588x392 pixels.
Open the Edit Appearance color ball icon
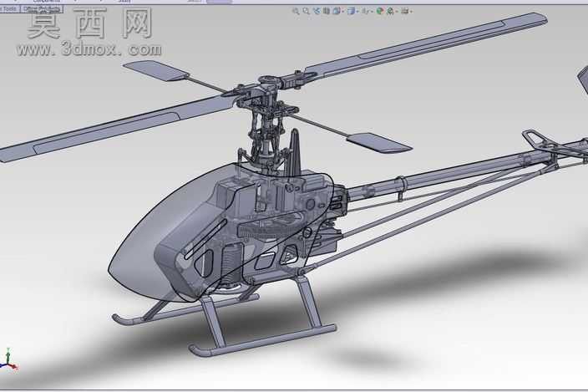tap(380, 11)
